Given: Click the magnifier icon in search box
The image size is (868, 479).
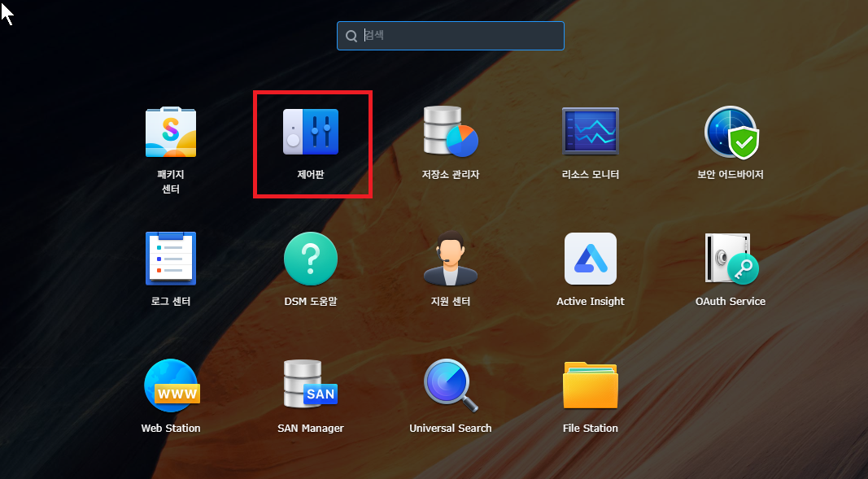Looking at the screenshot, I should click(x=351, y=36).
